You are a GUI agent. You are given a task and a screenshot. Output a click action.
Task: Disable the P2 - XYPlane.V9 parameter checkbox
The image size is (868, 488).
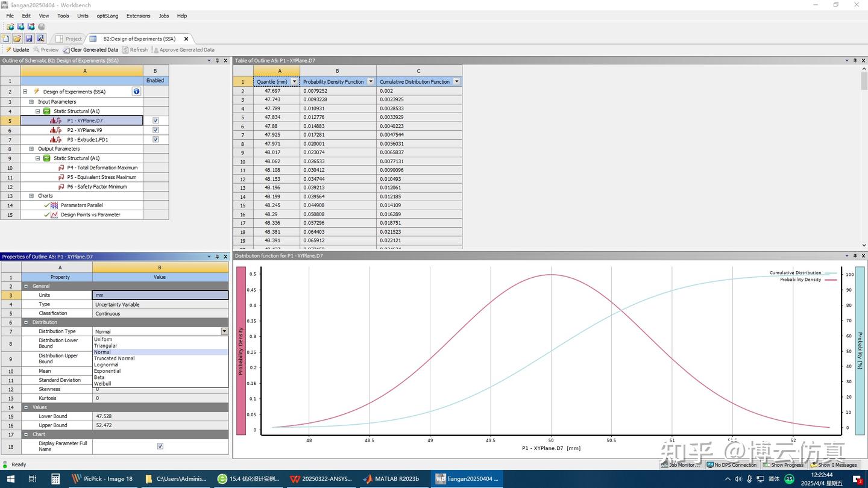click(155, 130)
